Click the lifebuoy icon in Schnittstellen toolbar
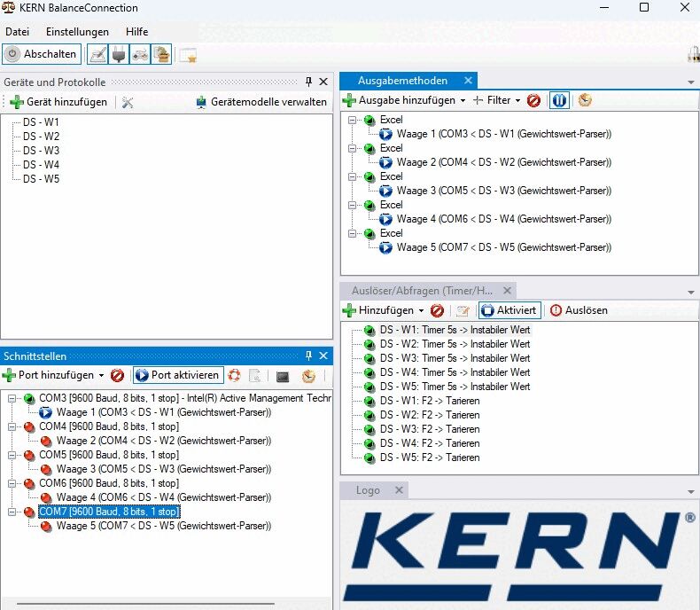 [x=234, y=376]
